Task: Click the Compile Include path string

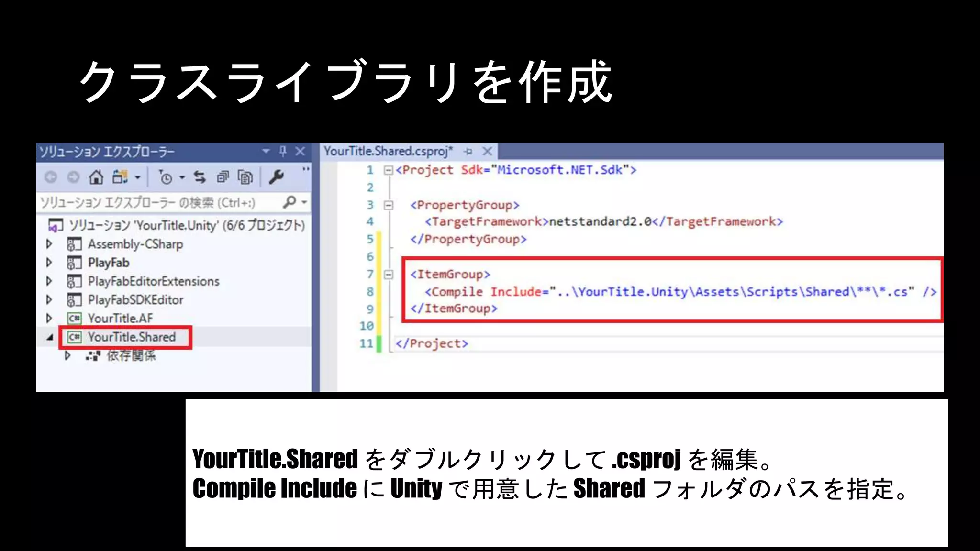Action: [x=732, y=291]
